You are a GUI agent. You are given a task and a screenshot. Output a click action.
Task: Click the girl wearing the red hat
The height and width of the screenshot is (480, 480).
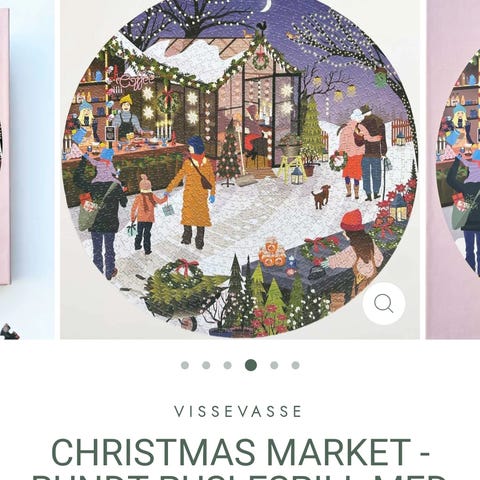point(359,253)
